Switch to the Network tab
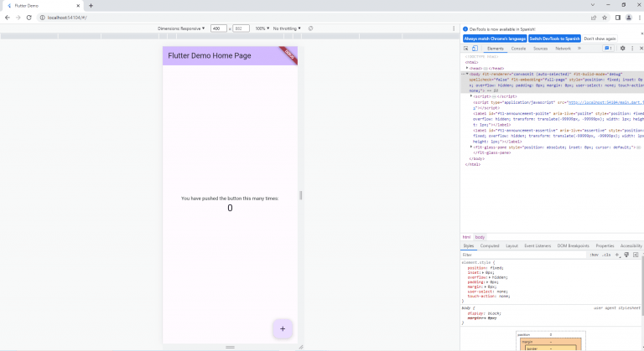The height and width of the screenshot is (351, 644). [x=563, y=49]
